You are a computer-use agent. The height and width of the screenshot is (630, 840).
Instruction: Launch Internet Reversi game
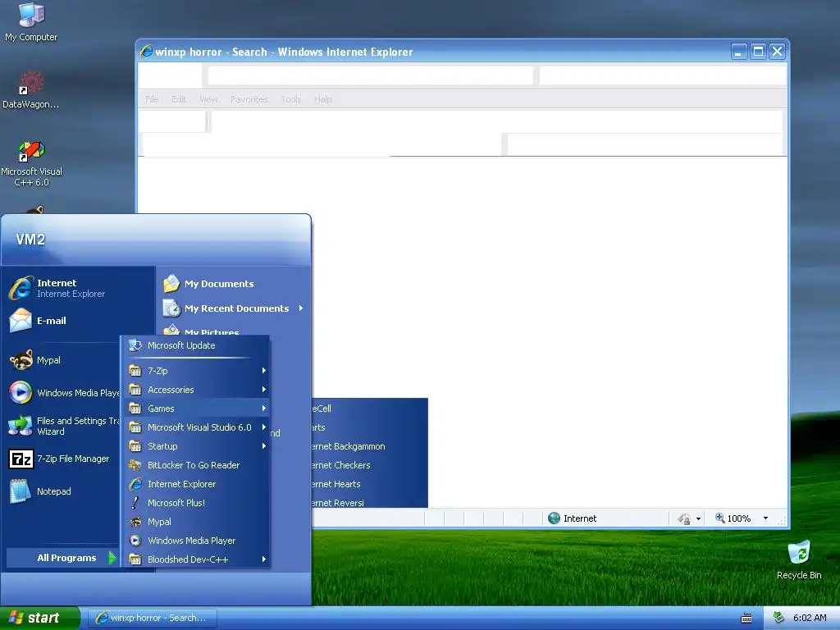(x=370, y=502)
